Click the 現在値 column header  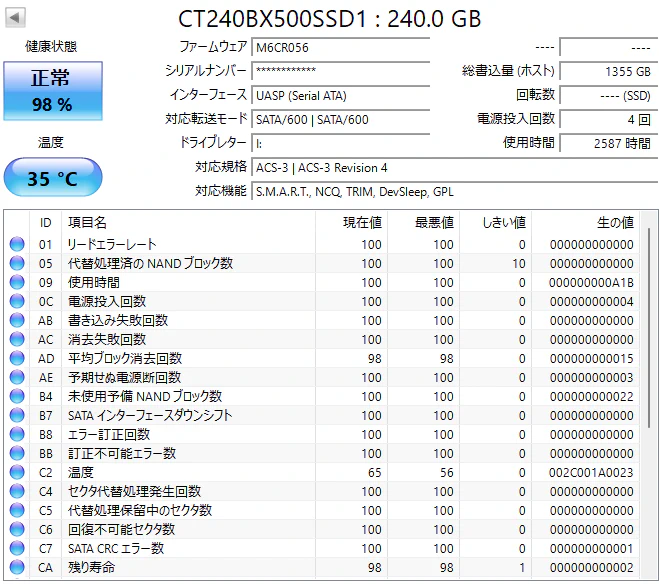[x=351, y=222]
